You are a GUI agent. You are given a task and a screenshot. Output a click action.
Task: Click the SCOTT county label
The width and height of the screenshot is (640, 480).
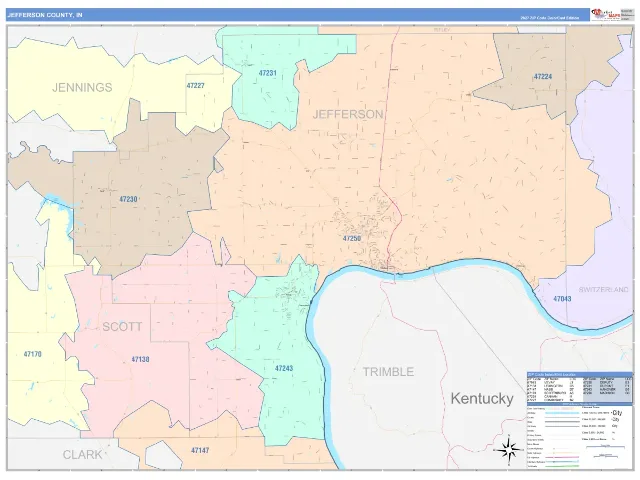click(122, 327)
